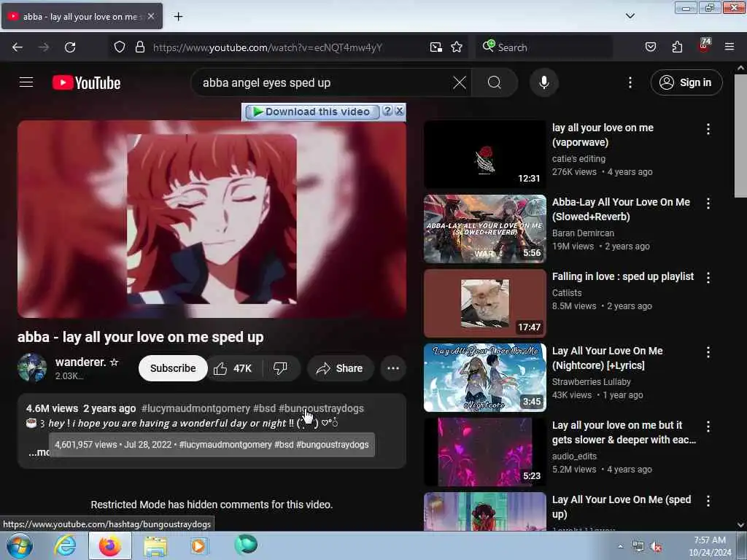Open the wanderer channel avatar

point(32,368)
